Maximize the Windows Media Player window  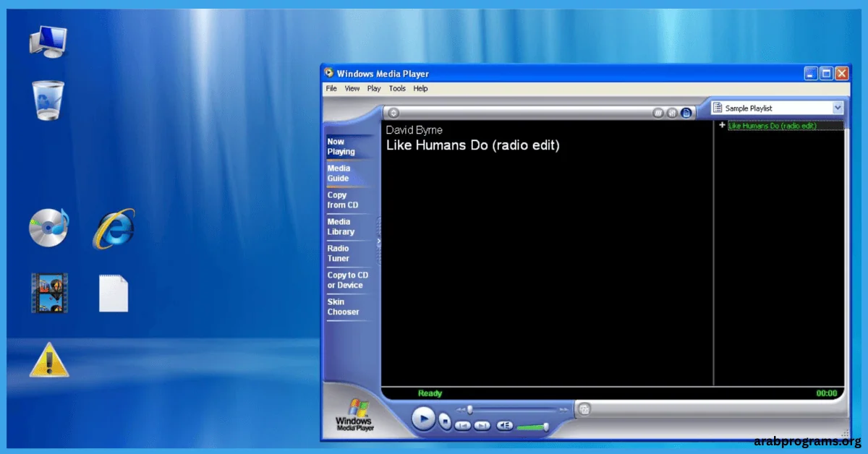pyautogui.click(x=826, y=73)
